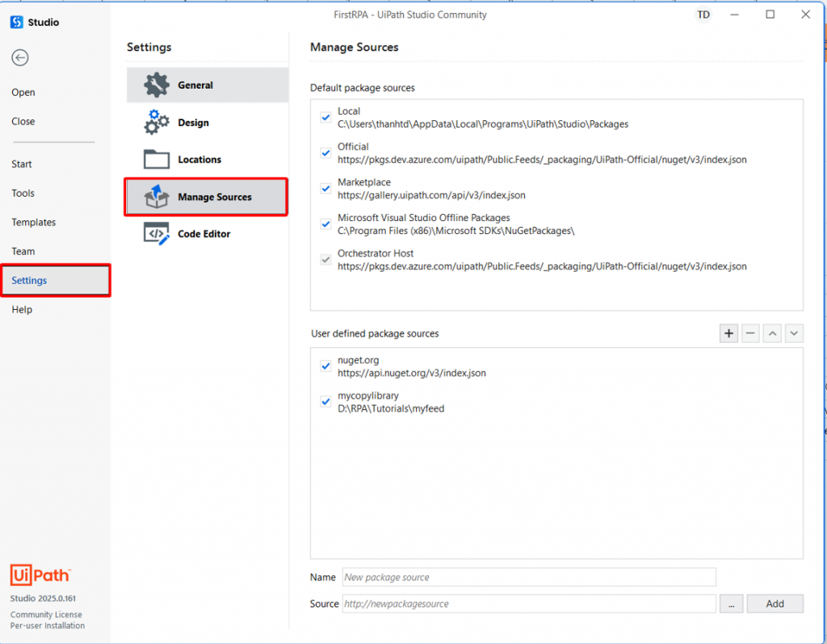
Task: Select the mycopylibrary source name
Action: pyautogui.click(x=368, y=395)
